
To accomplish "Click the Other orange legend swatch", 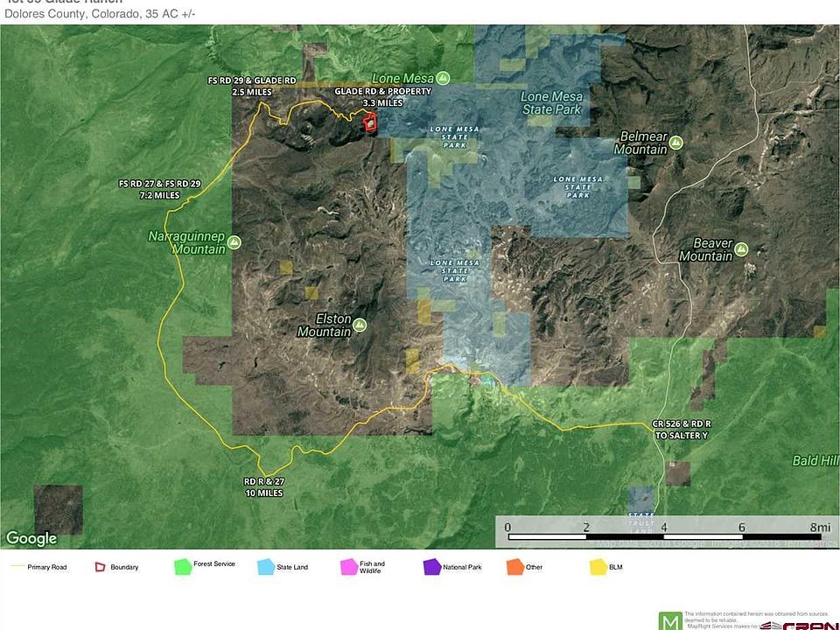I will click(515, 567).
